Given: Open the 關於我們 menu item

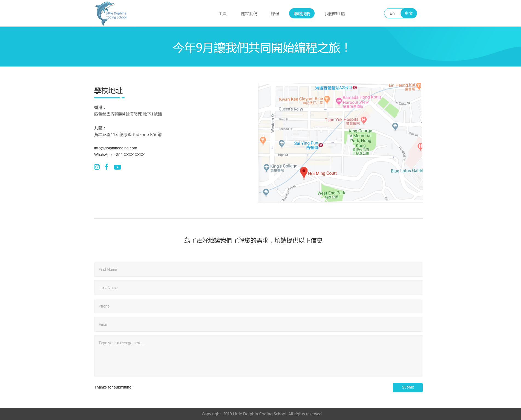Looking at the screenshot, I should (x=249, y=14).
